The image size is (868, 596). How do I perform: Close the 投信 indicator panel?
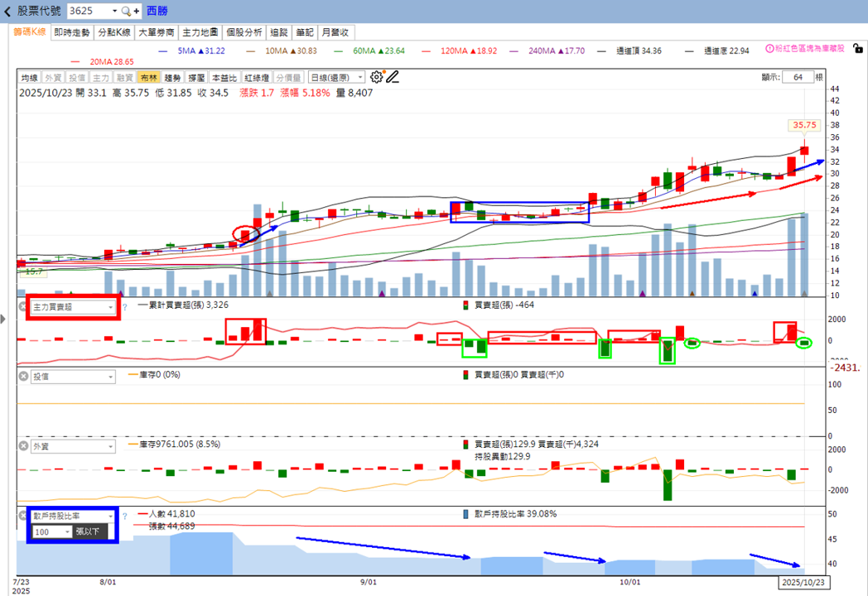tap(23, 377)
